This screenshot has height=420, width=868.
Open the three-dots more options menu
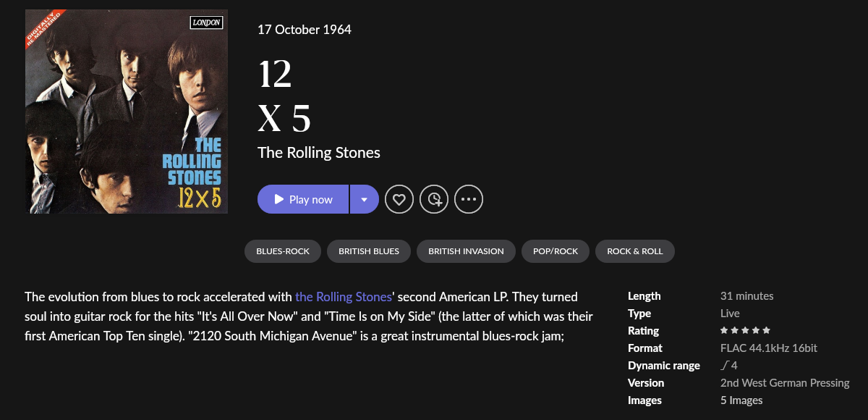469,199
